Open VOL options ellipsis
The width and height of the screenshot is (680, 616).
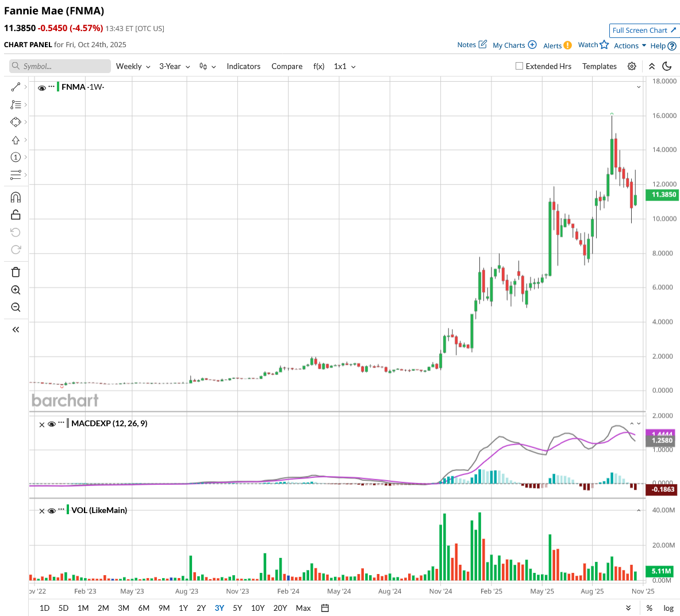pyautogui.click(x=61, y=510)
